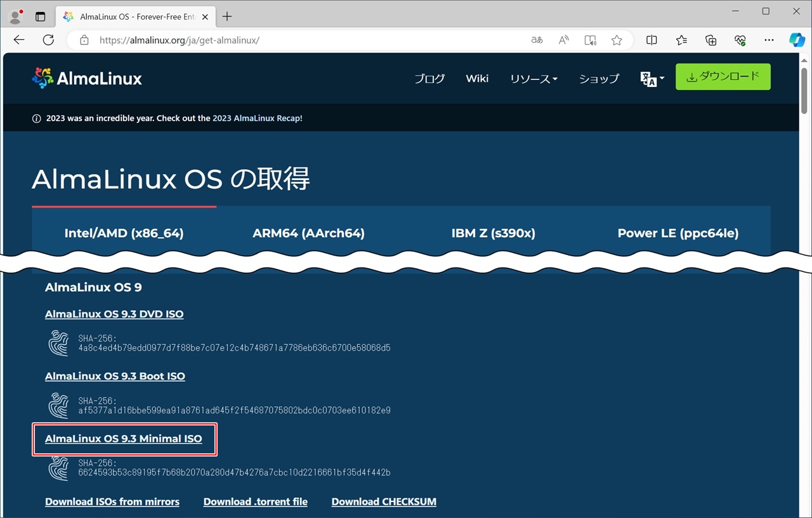812x518 pixels.
Task: Download AlmaLinux OS 9.3 Minimal ISO
Action: tap(124, 439)
